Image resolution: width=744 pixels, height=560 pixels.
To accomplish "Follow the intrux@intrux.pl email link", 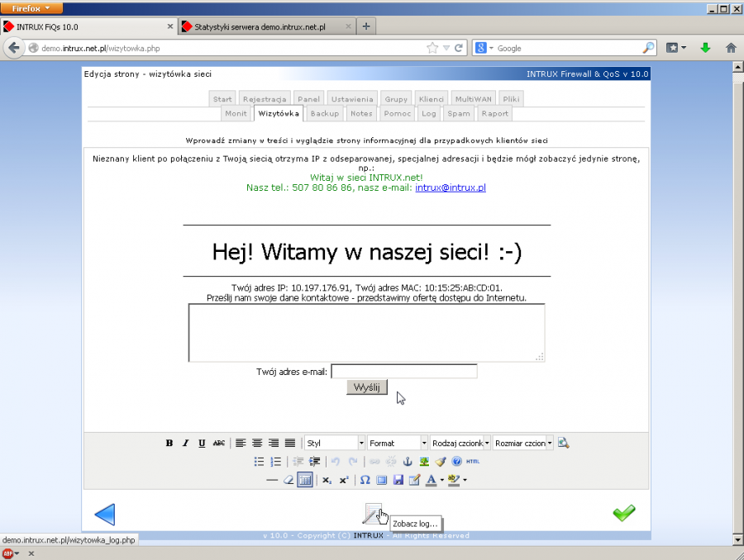I will (x=451, y=187).
